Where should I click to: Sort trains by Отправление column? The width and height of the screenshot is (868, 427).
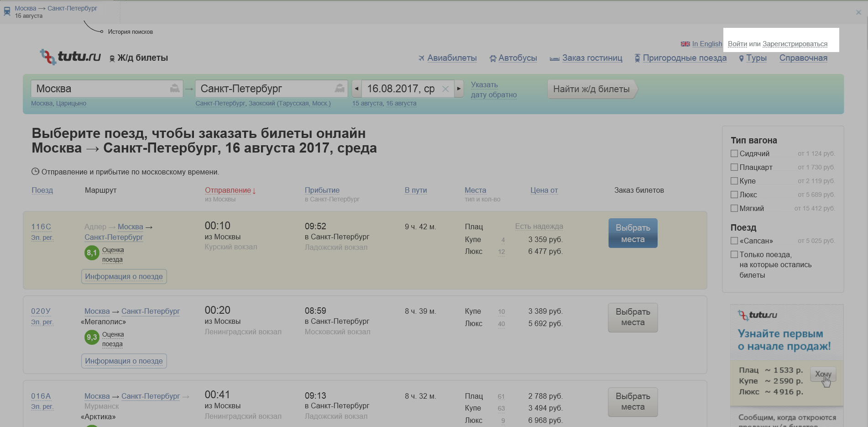pyautogui.click(x=228, y=190)
